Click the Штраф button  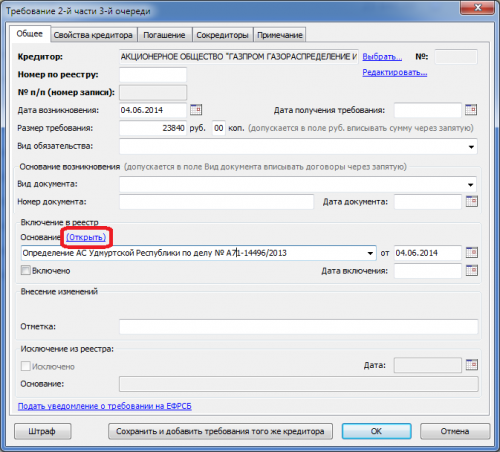(x=42, y=431)
